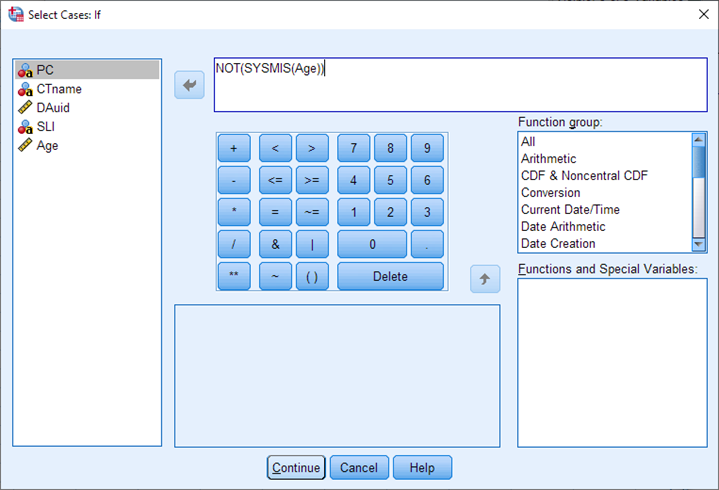Select All in Function group list
The height and width of the screenshot is (490, 719).
click(x=605, y=142)
